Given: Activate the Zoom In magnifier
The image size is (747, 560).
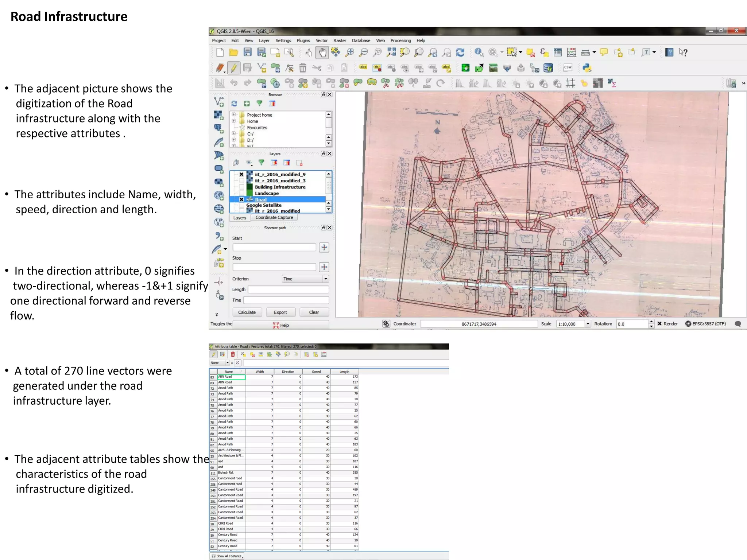Looking at the screenshot, I should (x=350, y=52).
